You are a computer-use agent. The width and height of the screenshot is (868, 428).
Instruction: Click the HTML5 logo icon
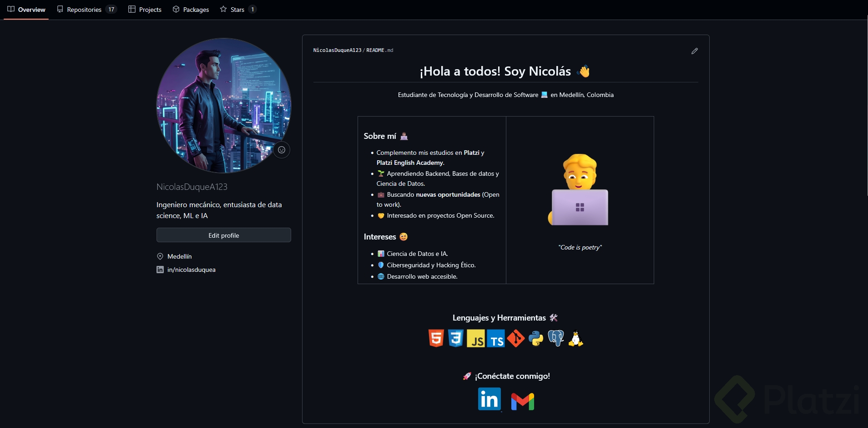[436, 338]
